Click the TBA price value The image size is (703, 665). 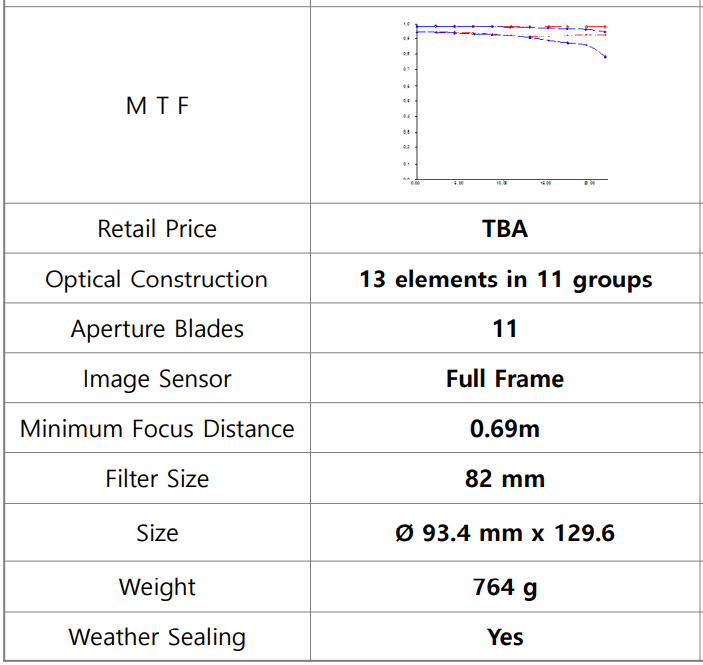[x=505, y=229]
